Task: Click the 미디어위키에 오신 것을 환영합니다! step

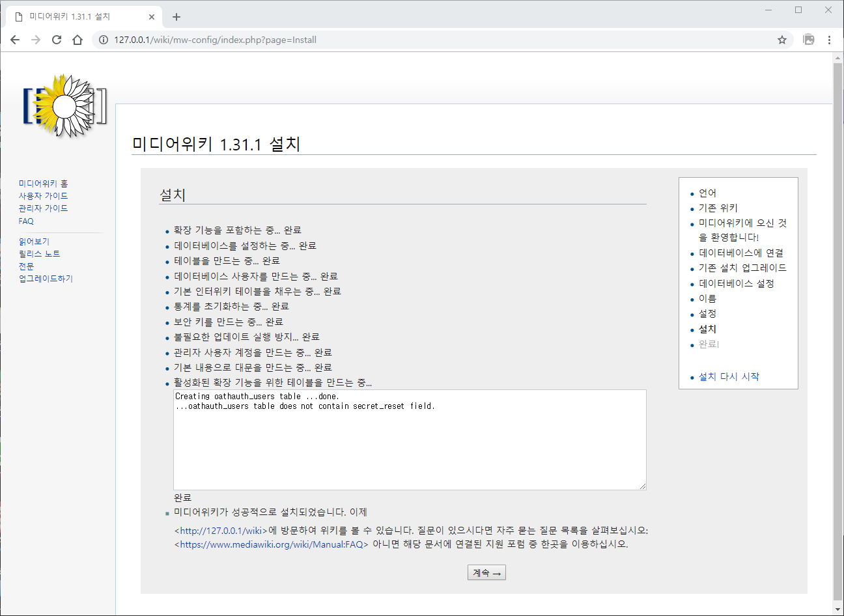Action: point(743,230)
